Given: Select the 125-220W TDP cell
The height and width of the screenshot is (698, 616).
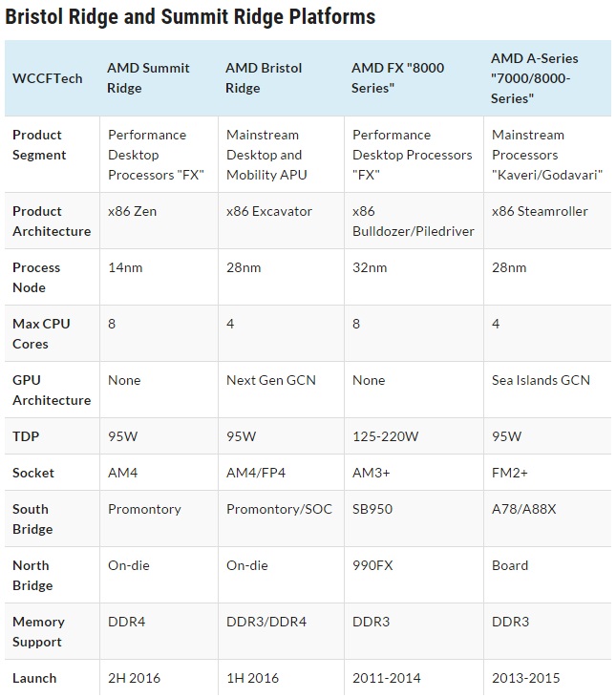Looking at the screenshot, I should (x=386, y=436).
